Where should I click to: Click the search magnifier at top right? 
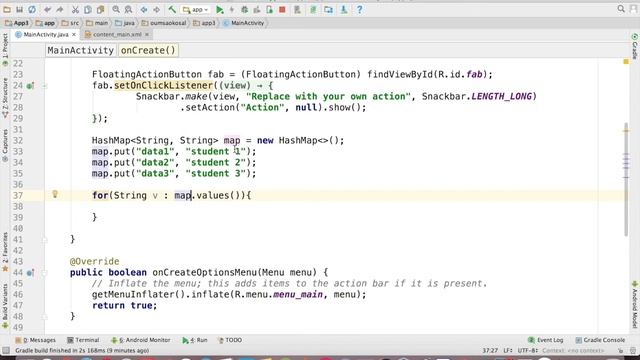pyautogui.click(x=621, y=9)
